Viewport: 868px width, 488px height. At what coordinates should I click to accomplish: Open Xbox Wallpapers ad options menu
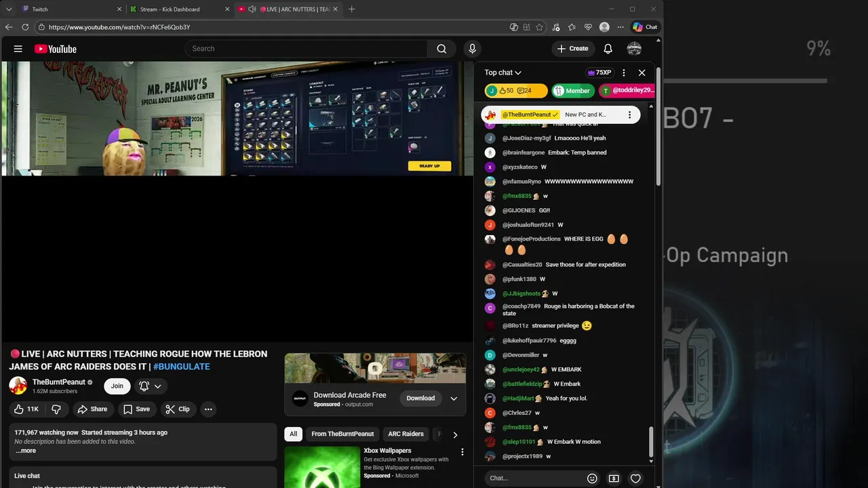462,451
